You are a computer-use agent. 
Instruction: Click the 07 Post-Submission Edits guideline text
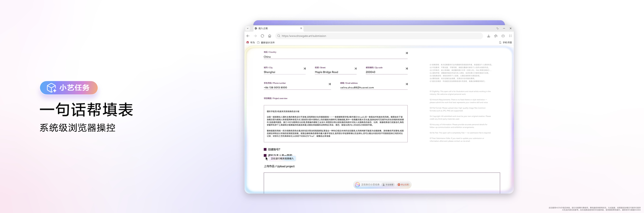(457, 140)
